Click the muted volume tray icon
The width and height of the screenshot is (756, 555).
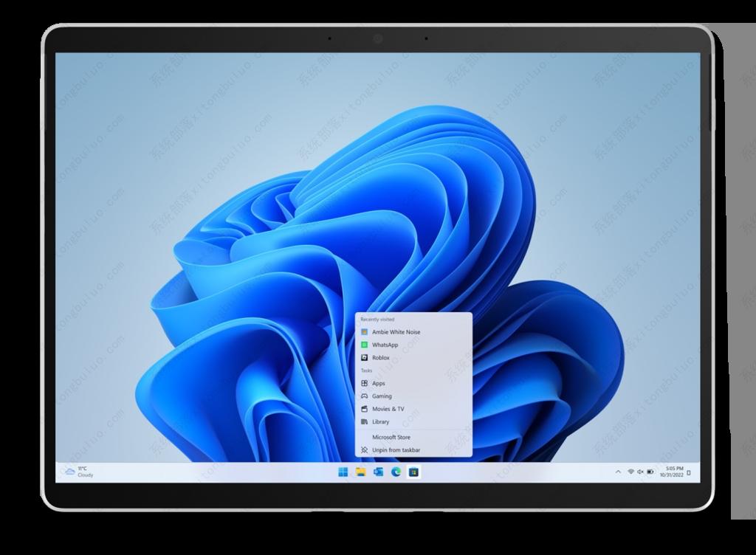pyautogui.click(x=640, y=472)
